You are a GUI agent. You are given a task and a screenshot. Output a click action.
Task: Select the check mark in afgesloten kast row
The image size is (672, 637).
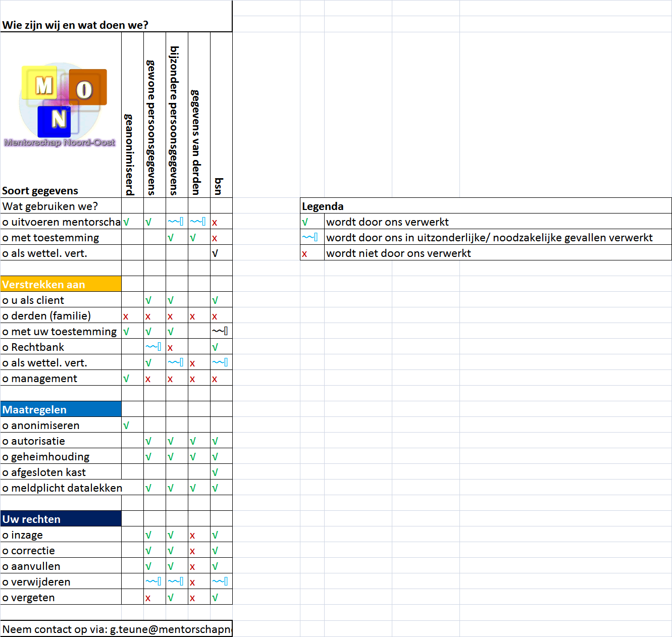click(x=215, y=472)
